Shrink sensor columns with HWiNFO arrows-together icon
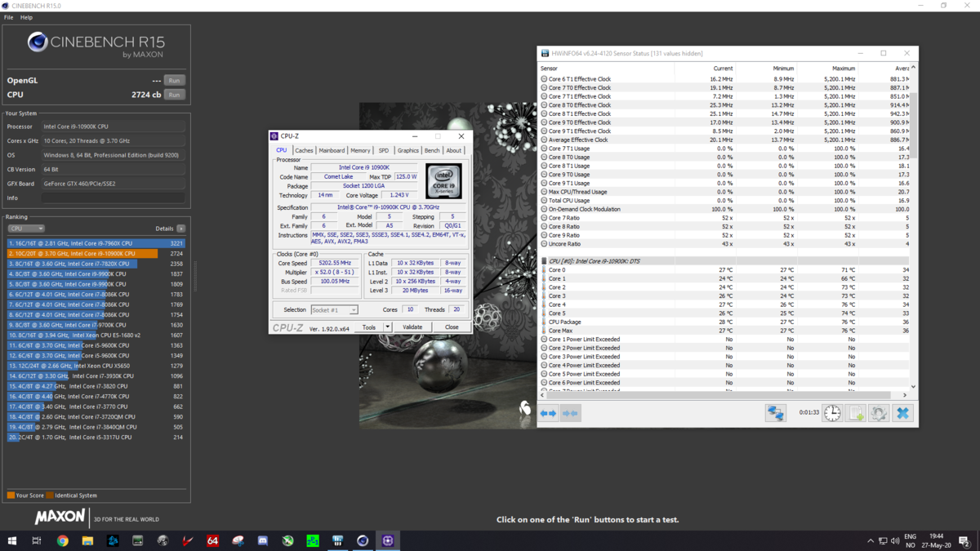The width and height of the screenshot is (980, 551). 570,413
